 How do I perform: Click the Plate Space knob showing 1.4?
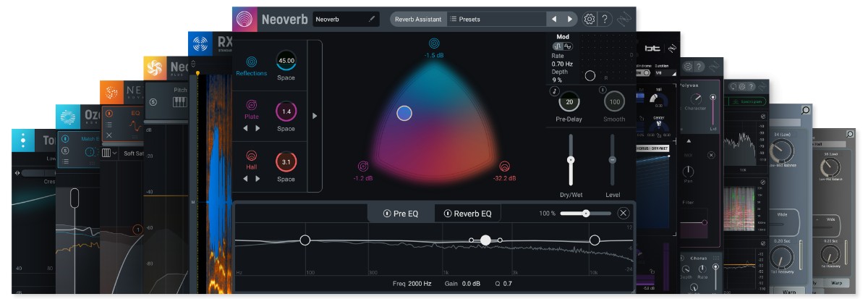(x=286, y=111)
